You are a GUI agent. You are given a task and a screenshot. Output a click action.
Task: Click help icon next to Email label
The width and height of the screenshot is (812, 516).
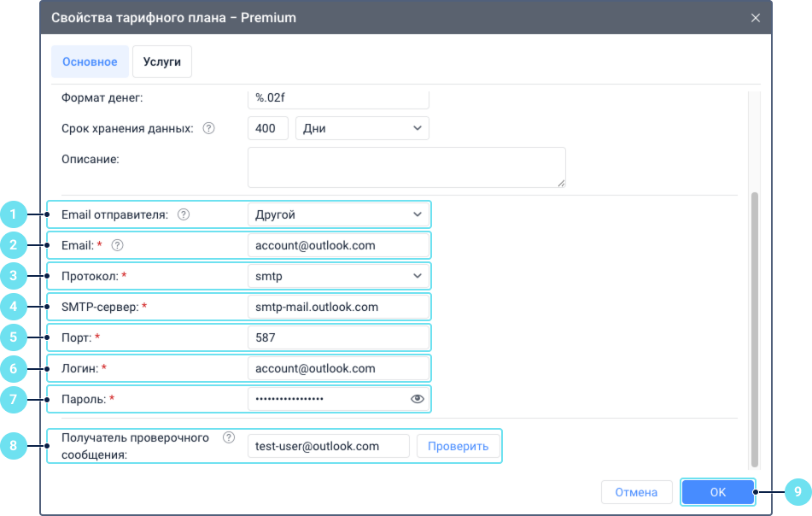(x=118, y=245)
